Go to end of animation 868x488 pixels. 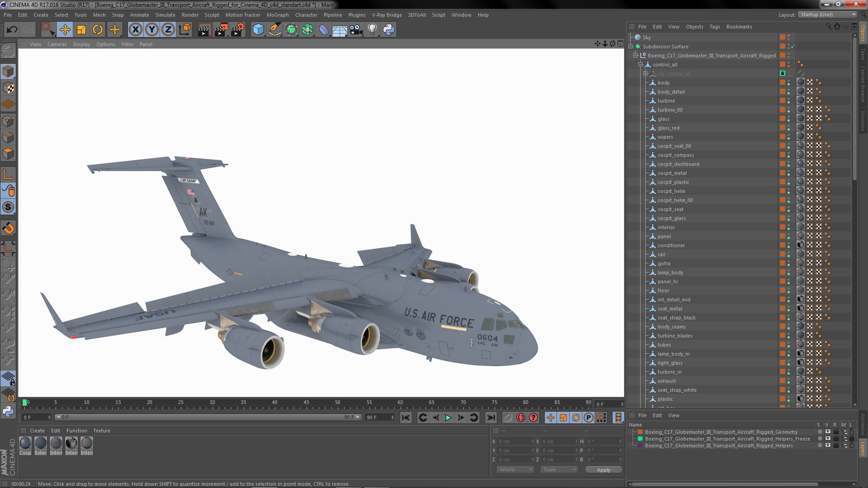coord(491,418)
